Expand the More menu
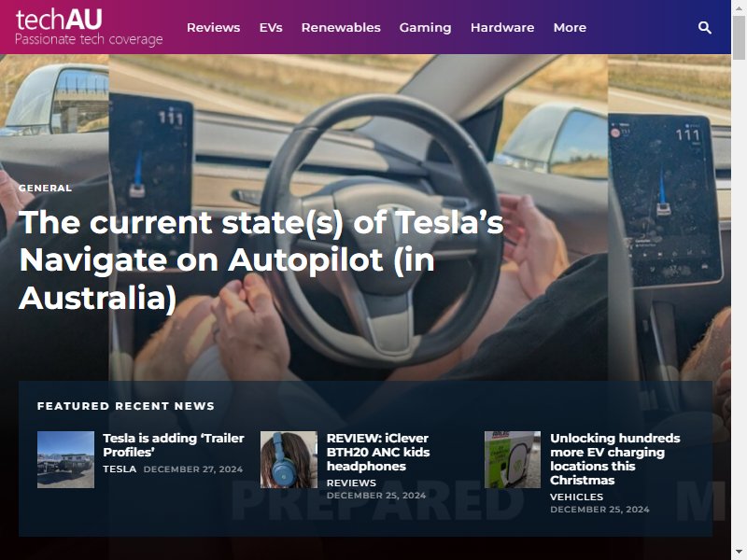This screenshot has width=747, height=560. point(570,28)
